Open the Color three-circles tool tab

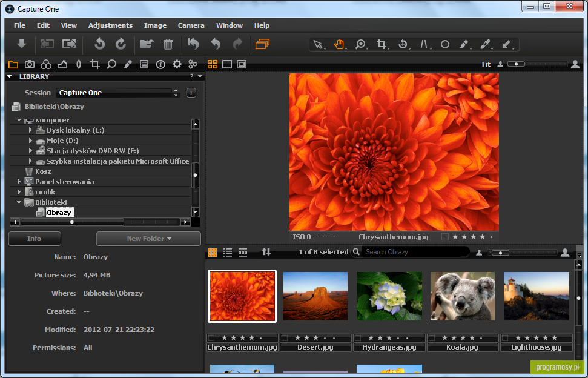click(46, 64)
